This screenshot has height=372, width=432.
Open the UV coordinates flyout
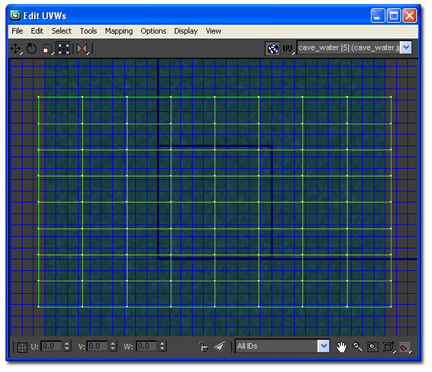point(288,49)
